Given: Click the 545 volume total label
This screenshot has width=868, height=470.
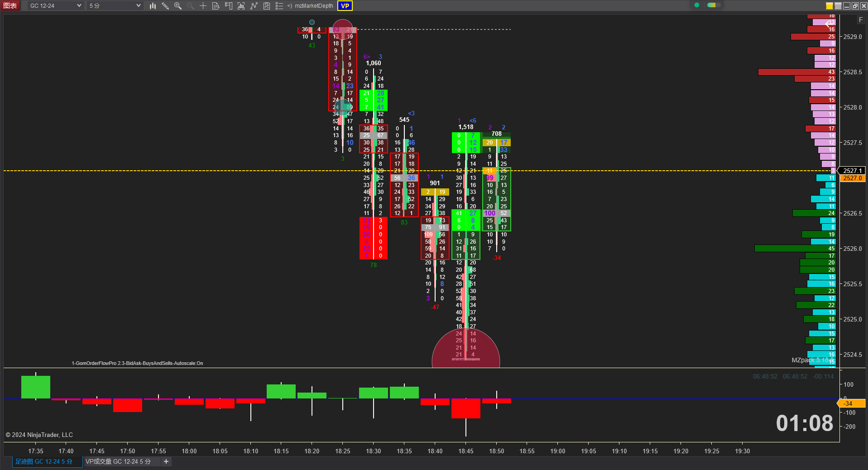Looking at the screenshot, I should tap(404, 120).
